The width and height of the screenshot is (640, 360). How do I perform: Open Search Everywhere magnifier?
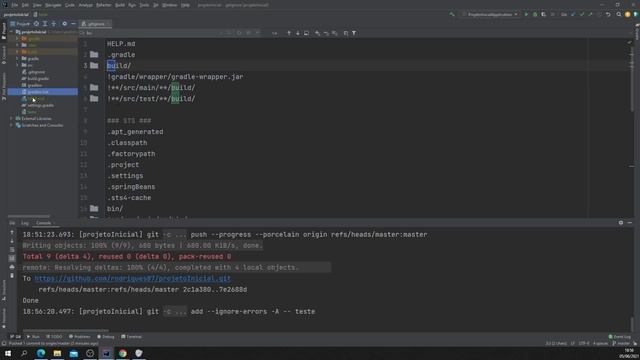pos(619,14)
